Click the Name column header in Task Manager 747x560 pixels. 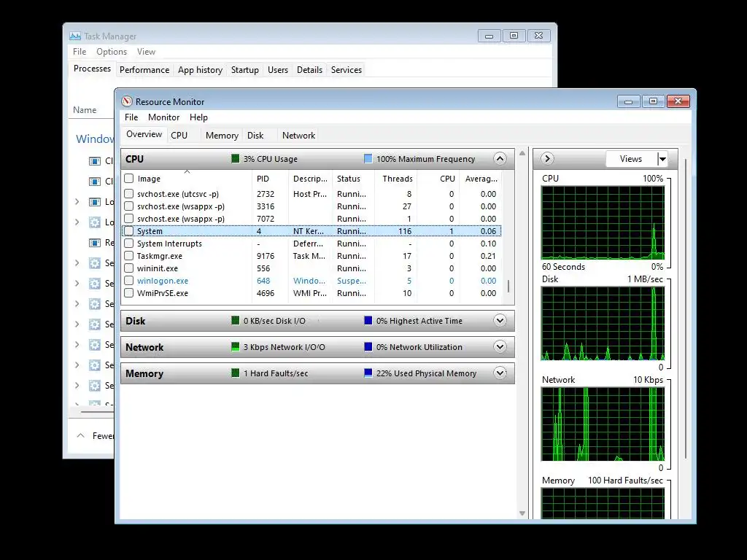point(85,110)
